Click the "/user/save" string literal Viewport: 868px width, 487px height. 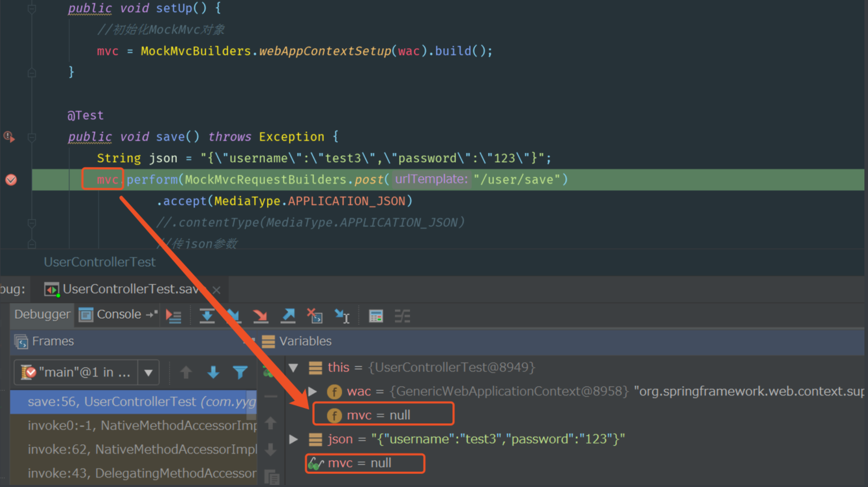(517, 179)
